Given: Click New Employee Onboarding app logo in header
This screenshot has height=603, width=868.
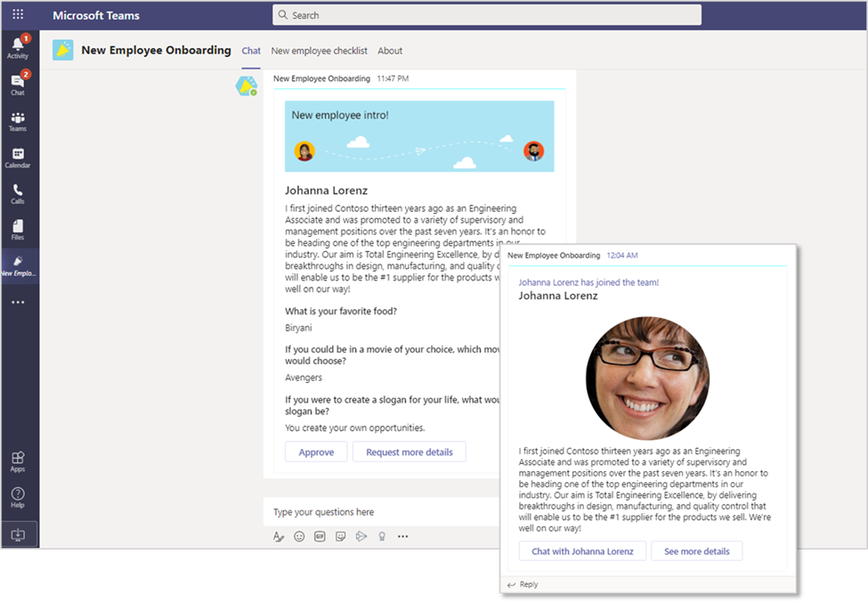Looking at the screenshot, I should [x=62, y=50].
